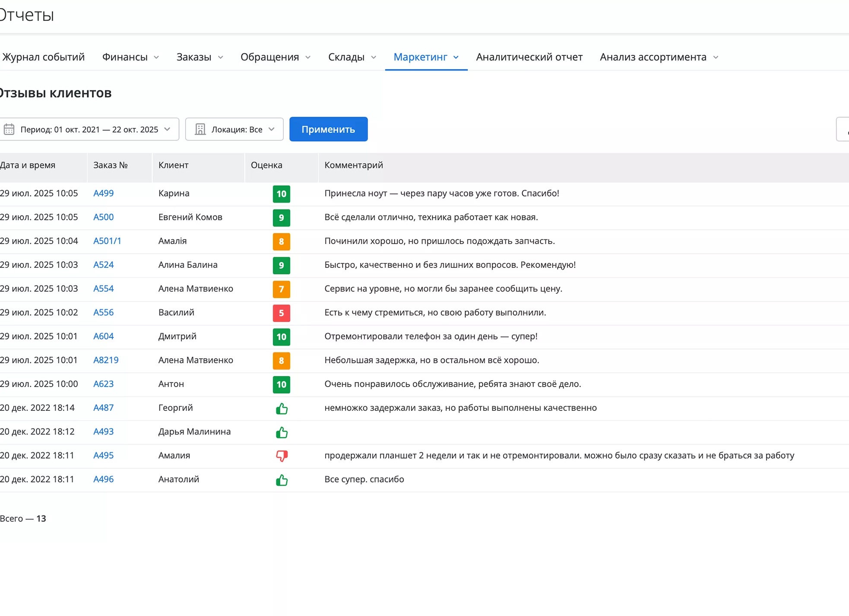Open order A493 link

click(103, 431)
